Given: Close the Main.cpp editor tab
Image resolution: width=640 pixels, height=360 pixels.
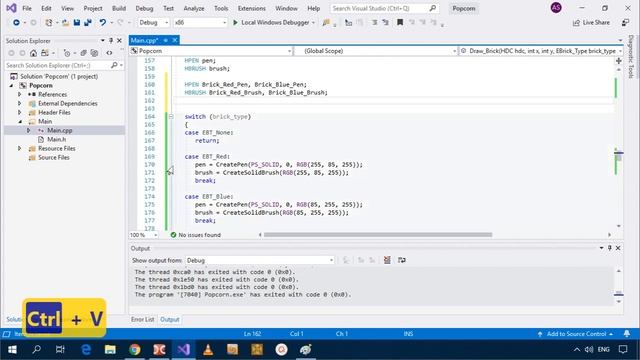Looking at the screenshot, I should pyautogui.click(x=175, y=40).
